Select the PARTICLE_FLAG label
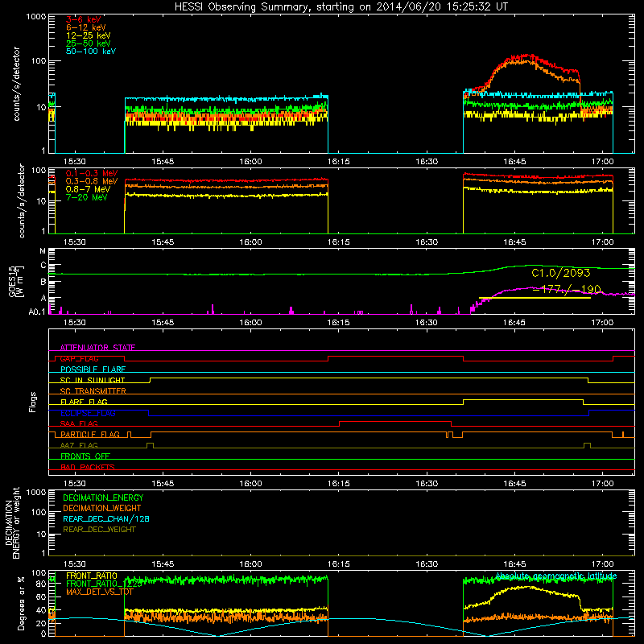 coord(90,435)
